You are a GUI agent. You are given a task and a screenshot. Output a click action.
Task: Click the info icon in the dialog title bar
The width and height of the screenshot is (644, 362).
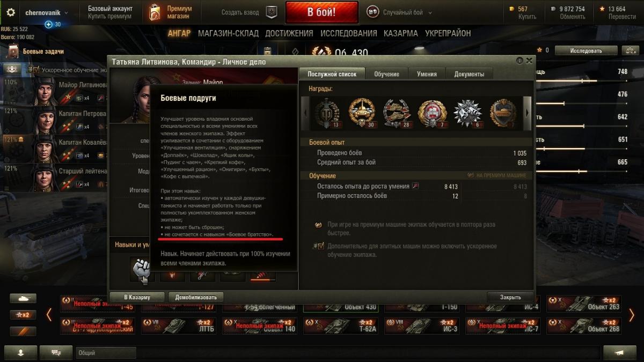(519, 61)
